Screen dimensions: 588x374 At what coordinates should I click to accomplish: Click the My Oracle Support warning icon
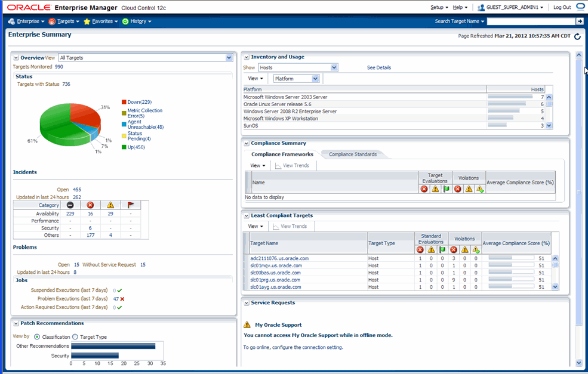pyautogui.click(x=247, y=324)
